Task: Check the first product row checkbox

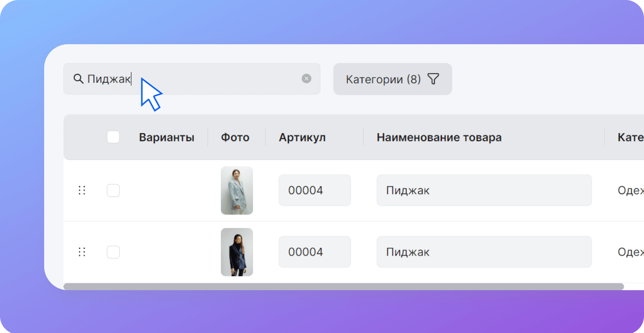Action: coord(113,190)
